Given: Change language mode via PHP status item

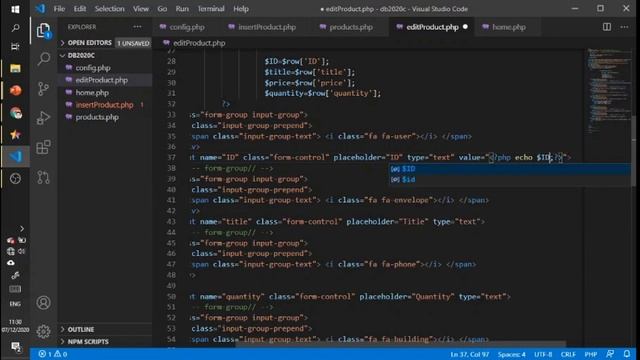Looking at the screenshot, I should (x=591, y=354).
